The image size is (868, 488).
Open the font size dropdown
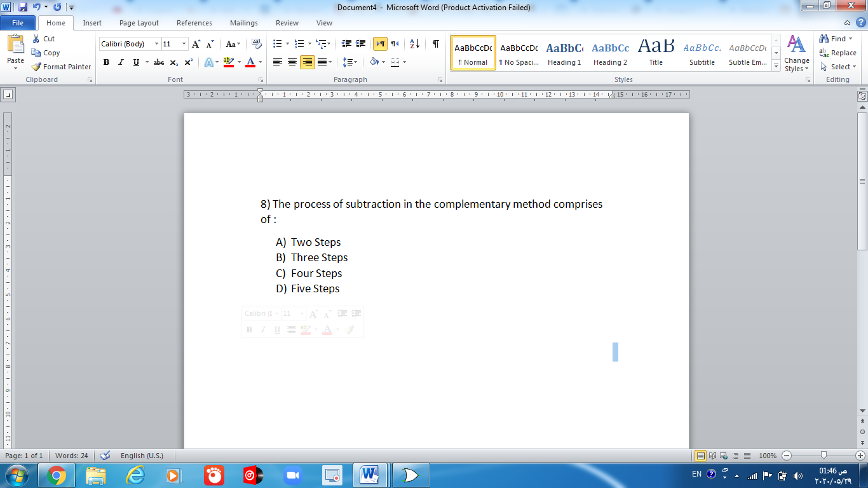[183, 43]
